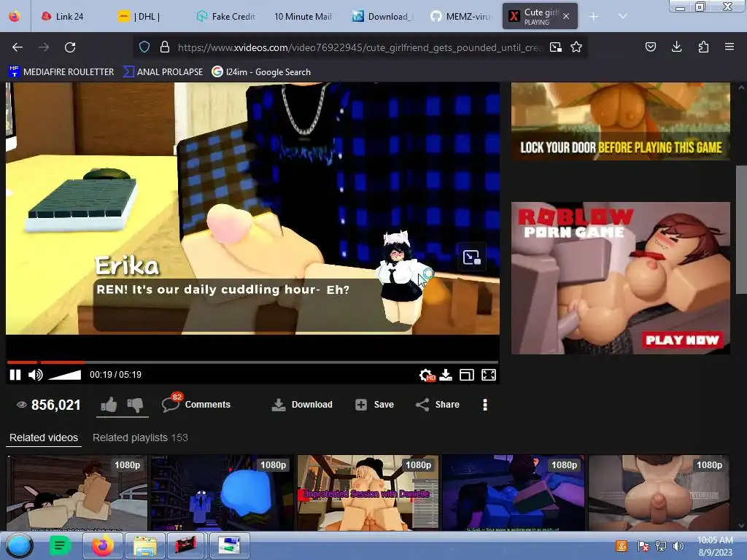Switch to the Fake Credit tab
This screenshot has width=747, height=560.
tap(226, 16)
